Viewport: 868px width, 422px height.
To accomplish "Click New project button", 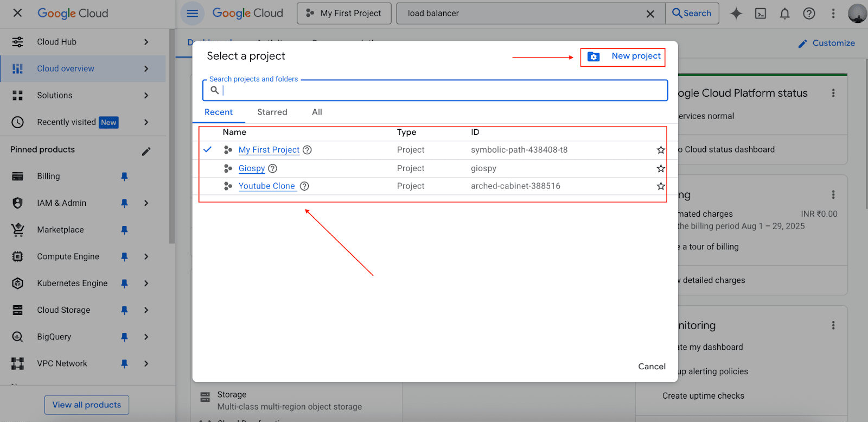I will point(623,56).
